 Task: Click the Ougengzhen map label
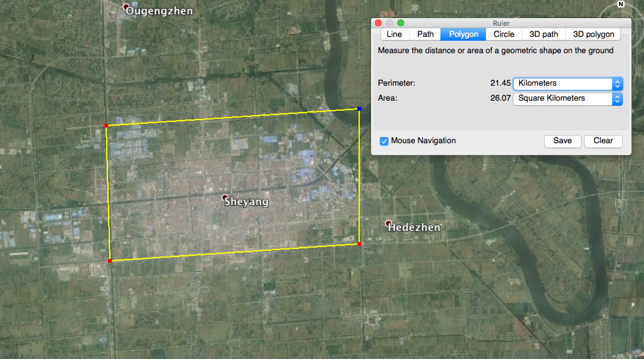(159, 11)
